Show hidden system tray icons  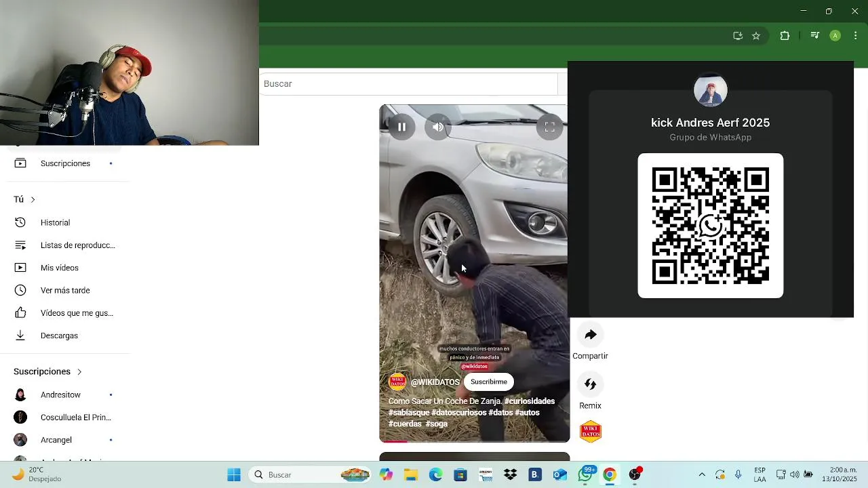click(702, 475)
